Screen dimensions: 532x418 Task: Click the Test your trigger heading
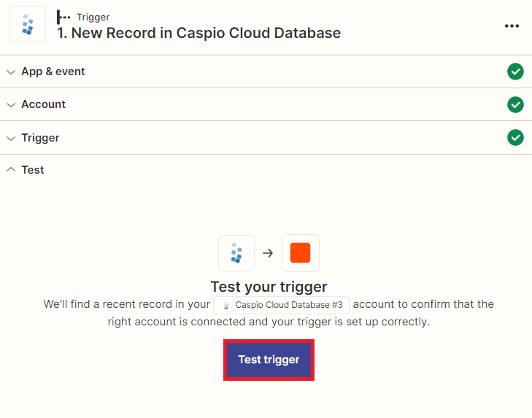click(269, 286)
